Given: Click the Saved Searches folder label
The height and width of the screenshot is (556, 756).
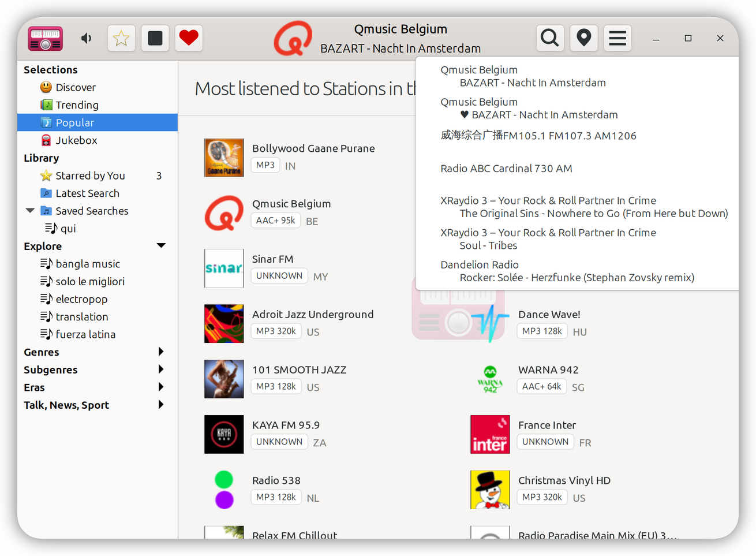Looking at the screenshot, I should tap(92, 211).
